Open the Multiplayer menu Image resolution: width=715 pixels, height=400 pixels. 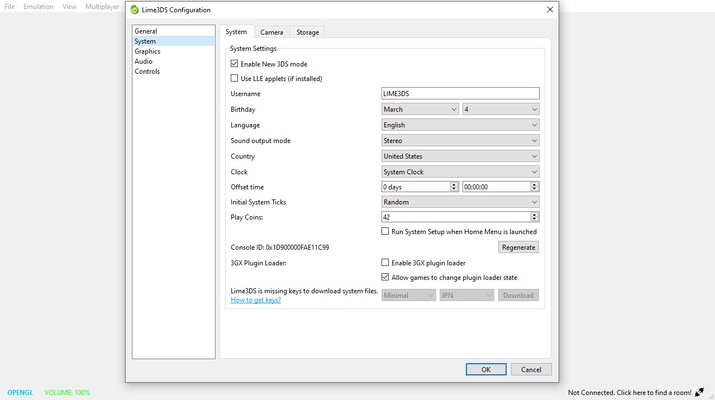tap(102, 6)
